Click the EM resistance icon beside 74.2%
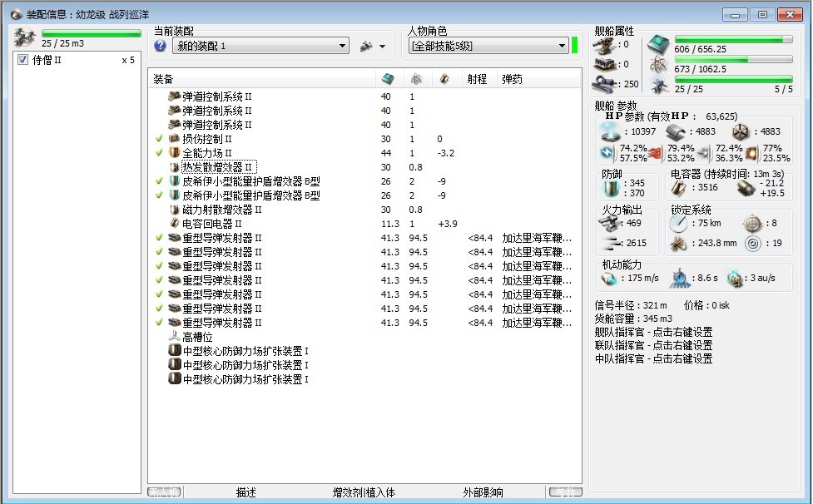 (607, 153)
